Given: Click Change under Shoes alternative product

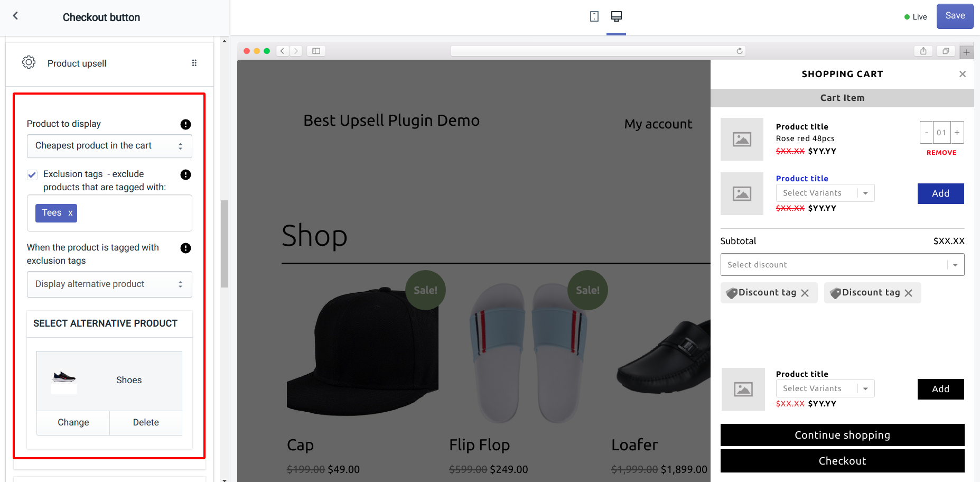Looking at the screenshot, I should [x=73, y=422].
